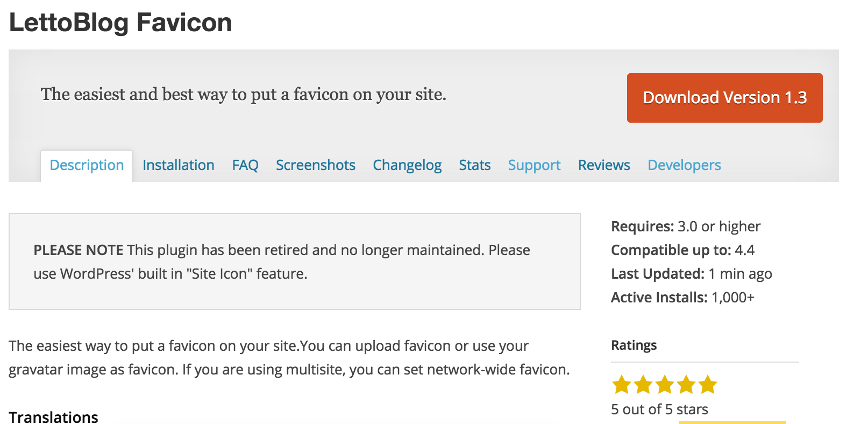Viewport: 868px width, 424px height.
Task: Click the PLEASE NOTE retirement notice box
Action: coord(294,262)
